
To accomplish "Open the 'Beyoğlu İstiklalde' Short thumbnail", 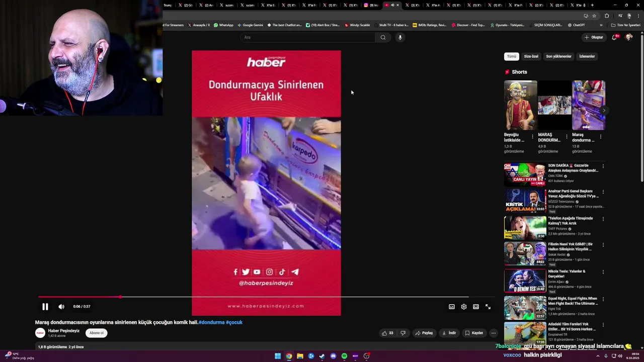I will (520, 105).
